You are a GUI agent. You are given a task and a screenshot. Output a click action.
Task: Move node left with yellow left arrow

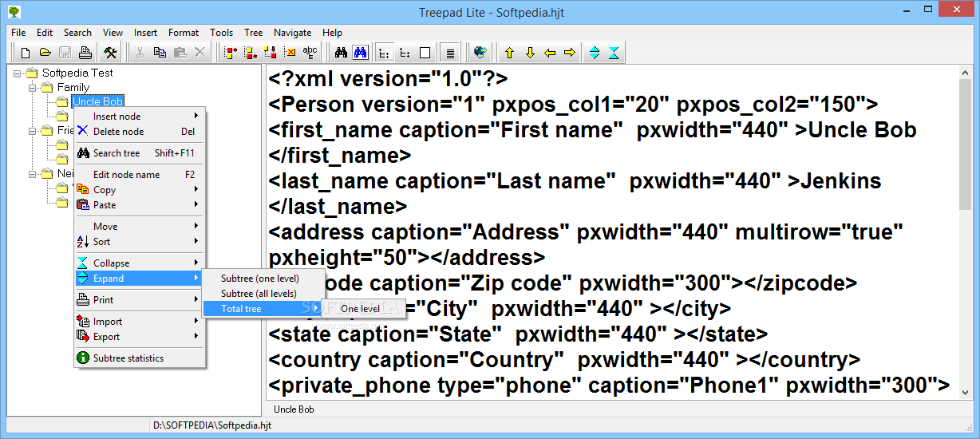click(549, 53)
